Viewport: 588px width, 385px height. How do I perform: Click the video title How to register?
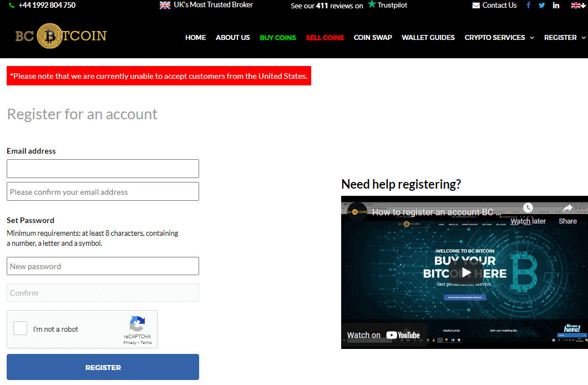pos(436,212)
